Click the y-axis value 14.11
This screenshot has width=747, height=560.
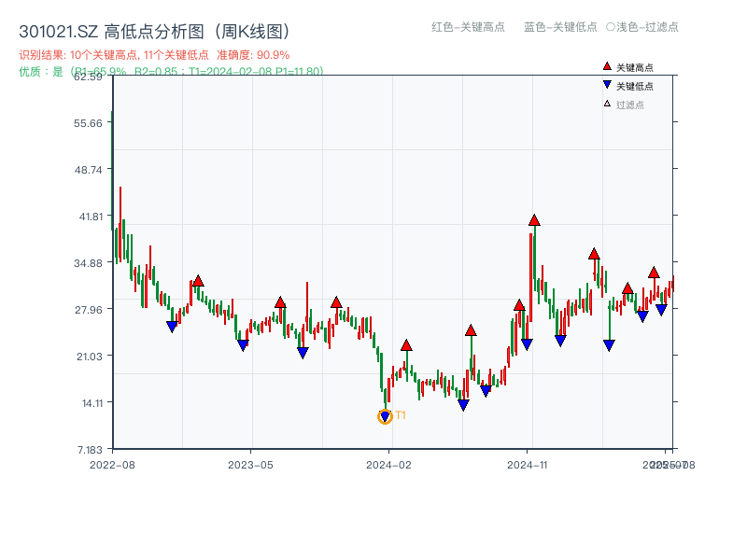click(92, 403)
